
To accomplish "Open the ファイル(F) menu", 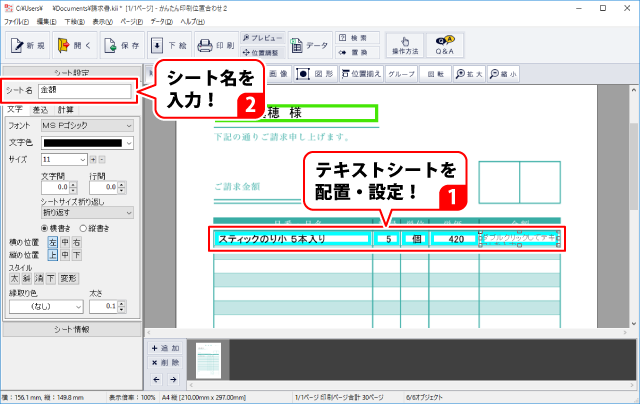I will click(16, 22).
